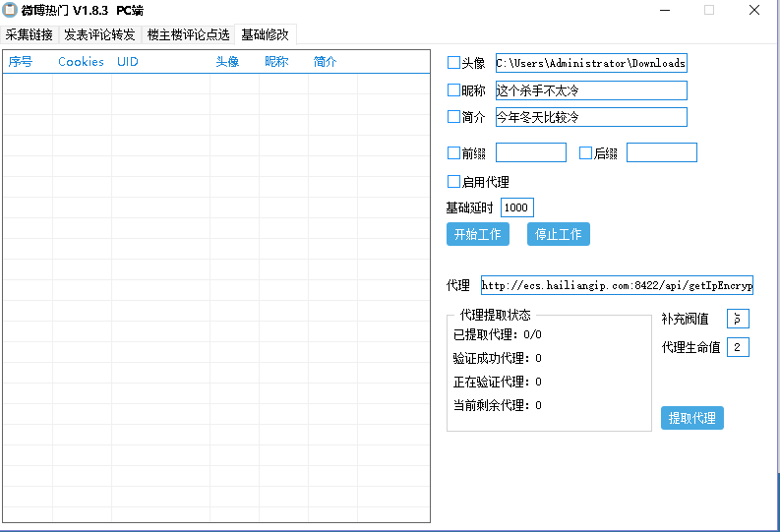This screenshot has height=532, width=780.
Task: Switch to the 采集链接 tab
Action: pos(30,34)
